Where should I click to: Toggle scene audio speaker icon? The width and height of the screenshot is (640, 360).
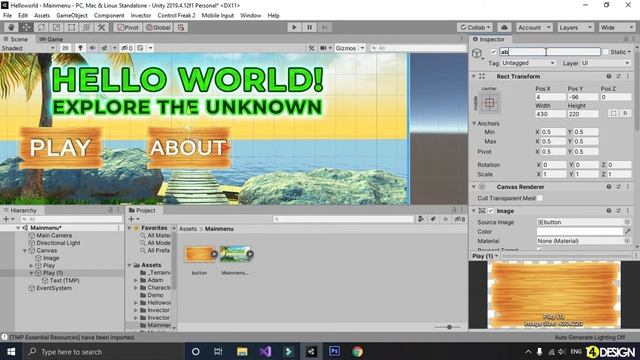(93, 48)
